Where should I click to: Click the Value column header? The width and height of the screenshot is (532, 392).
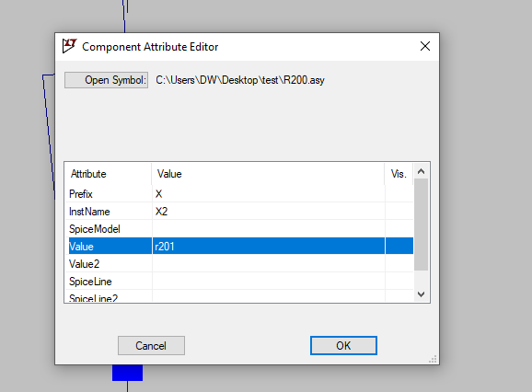(268, 174)
